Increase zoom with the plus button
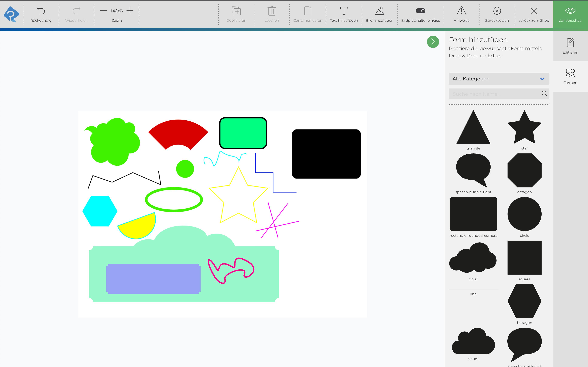Image resolution: width=588 pixels, height=367 pixels. point(130,11)
